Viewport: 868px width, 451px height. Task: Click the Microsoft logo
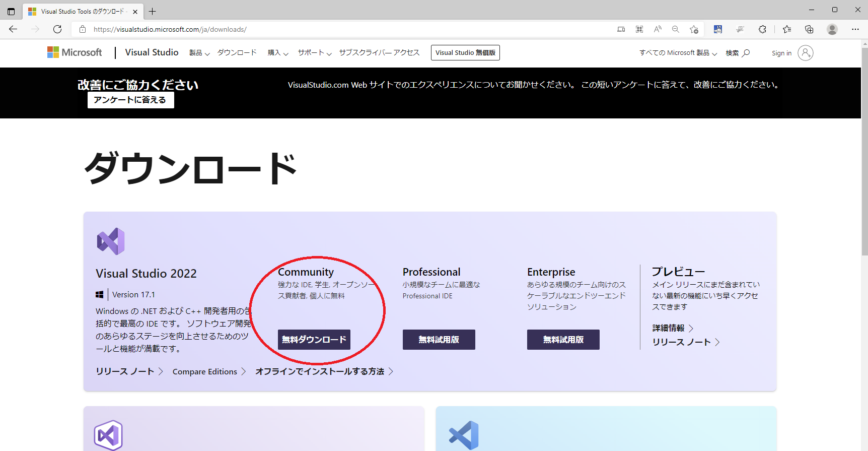pos(75,52)
